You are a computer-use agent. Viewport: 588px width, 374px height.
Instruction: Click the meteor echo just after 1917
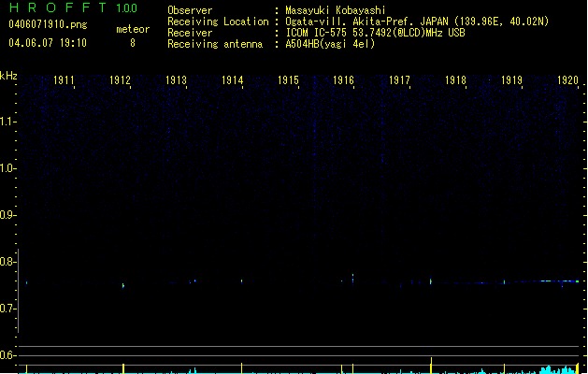point(431,281)
